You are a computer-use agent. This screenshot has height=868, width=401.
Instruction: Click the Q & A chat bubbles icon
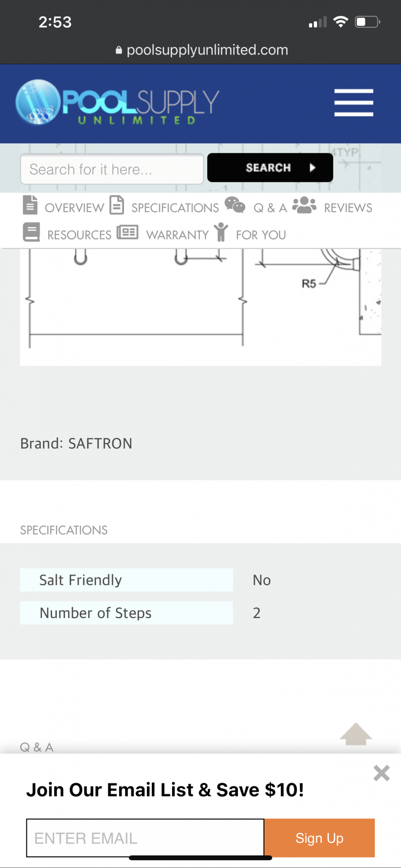click(235, 205)
